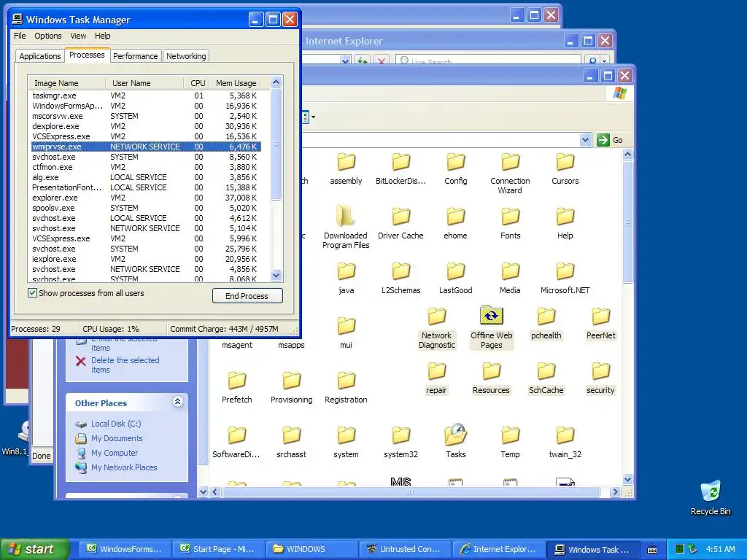Open the Internet Explorer search options dropdown
The image size is (747, 560).
tap(605, 61)
